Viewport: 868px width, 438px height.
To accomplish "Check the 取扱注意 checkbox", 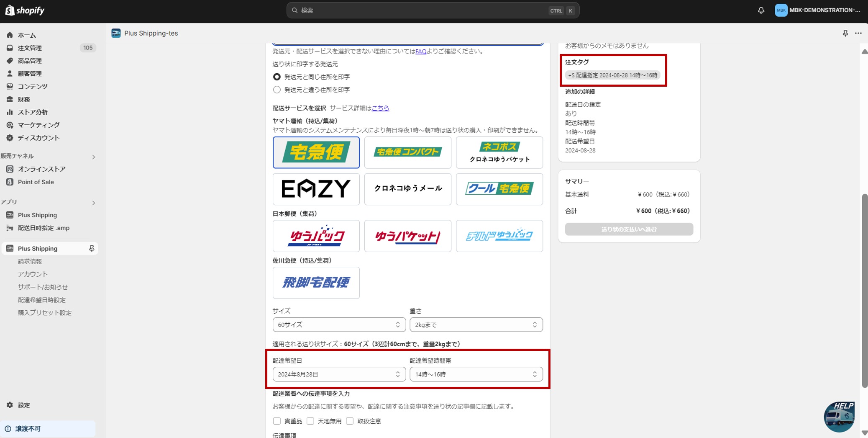I will [350, 421].
